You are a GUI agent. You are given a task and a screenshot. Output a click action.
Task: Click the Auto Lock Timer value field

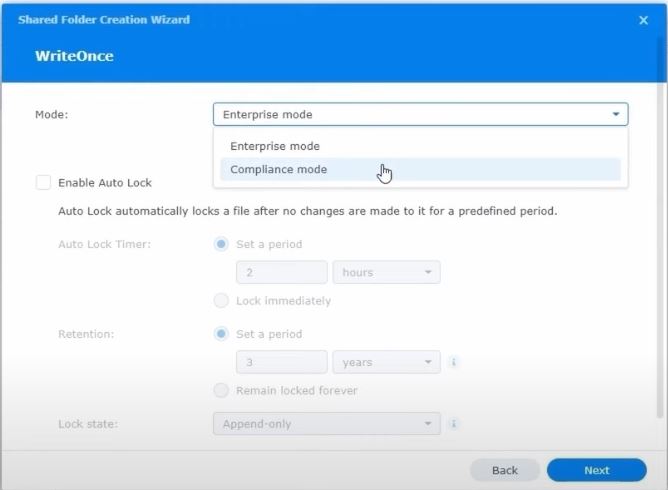(281, 272)
